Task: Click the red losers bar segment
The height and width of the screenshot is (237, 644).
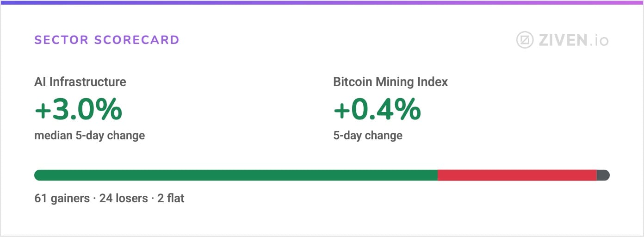Action: pyautogui.click(x=517, y=175)
